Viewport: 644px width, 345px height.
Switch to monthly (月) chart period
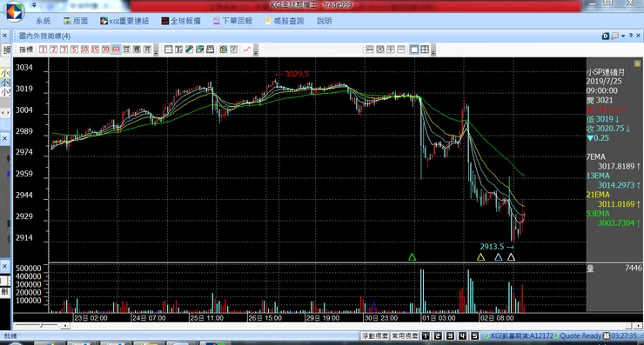(147, 50)
